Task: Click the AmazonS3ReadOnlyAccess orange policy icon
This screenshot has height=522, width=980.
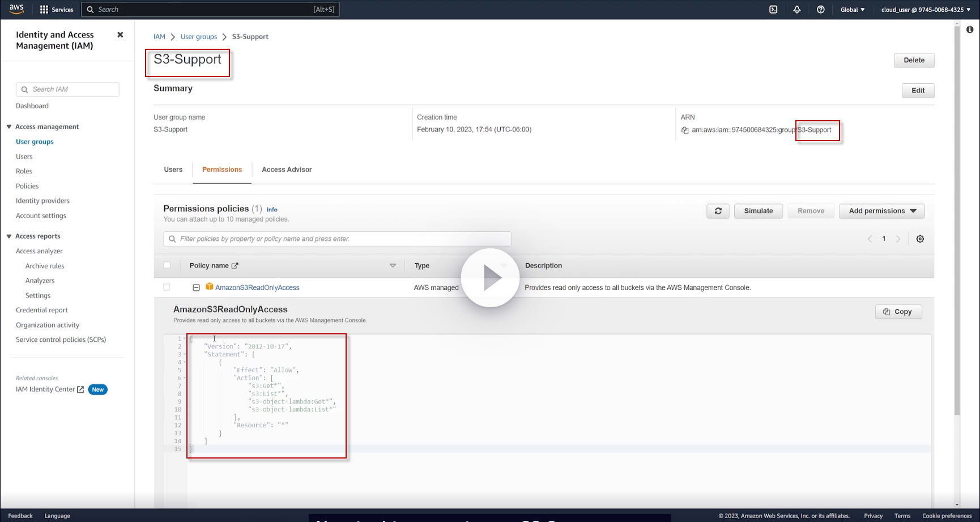Action: tap(209, 287)
